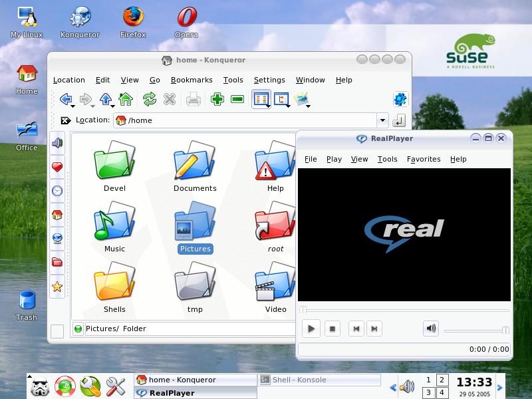
Task: Open the sidebar services star tab
Action: pos(57,287)
